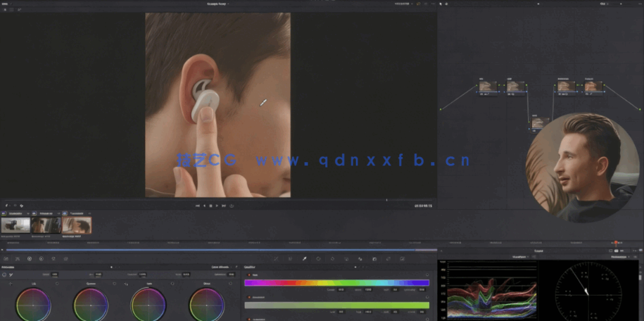This screenshot has height=321, width=644.
Task: Stop viewer playback
Action: click(x=210, y=206)
